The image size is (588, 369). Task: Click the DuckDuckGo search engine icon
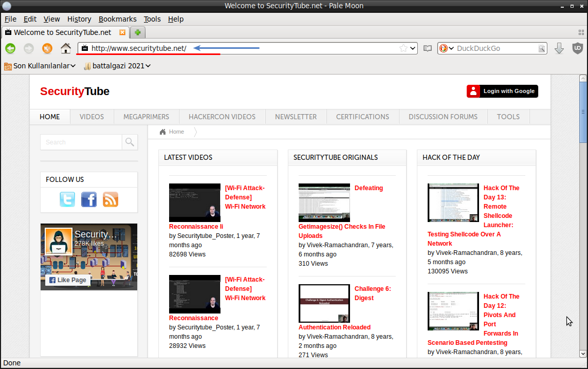click(x=443, y=48)
